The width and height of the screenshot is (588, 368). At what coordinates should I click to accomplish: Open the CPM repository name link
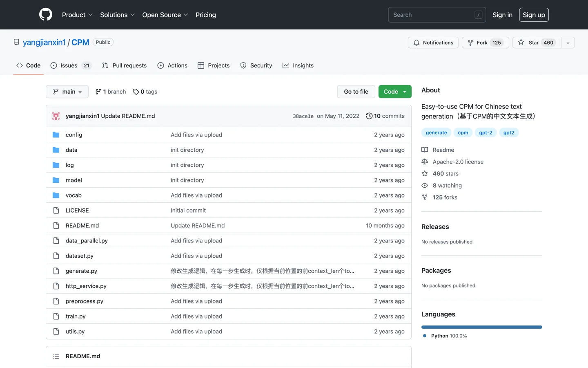pyautogui.click(x=80, y=43)
